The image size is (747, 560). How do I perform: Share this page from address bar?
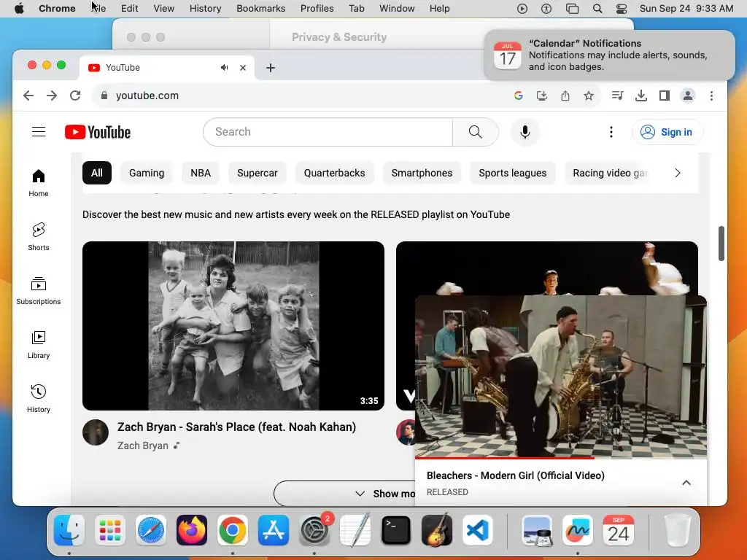click(565, 96)
